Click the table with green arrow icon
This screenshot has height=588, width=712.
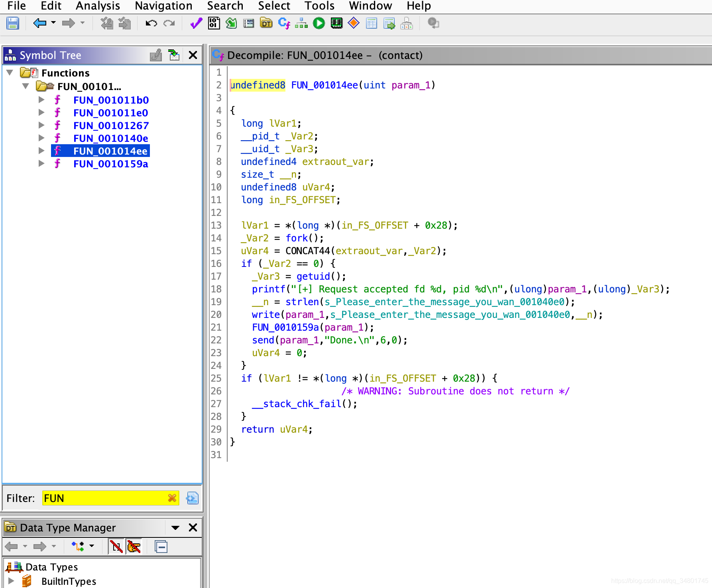click(389, 23)
